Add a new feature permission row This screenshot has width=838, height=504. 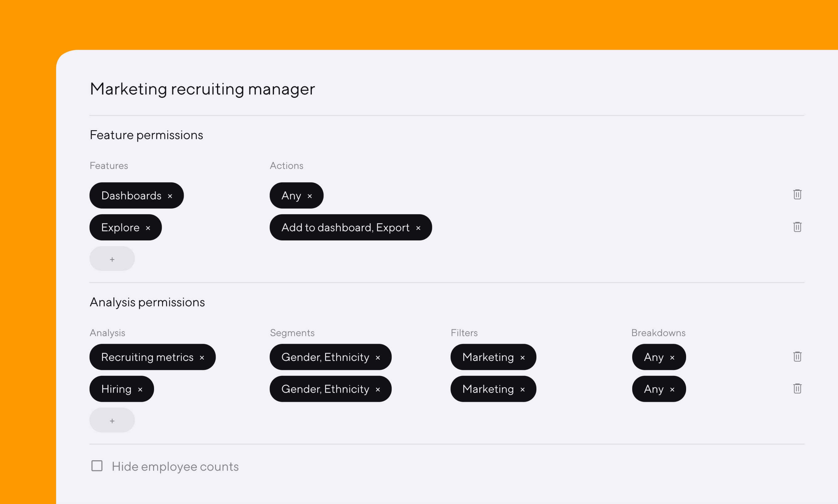(112, 258)
